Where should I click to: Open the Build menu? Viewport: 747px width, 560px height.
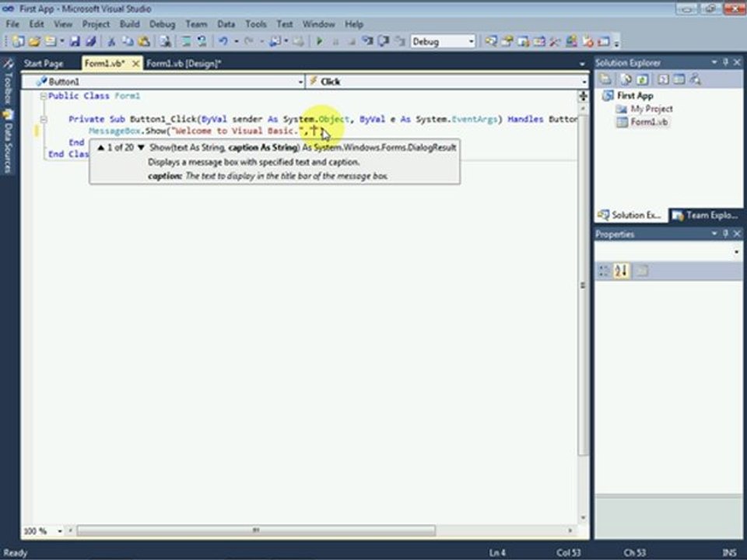pos(129,24)
